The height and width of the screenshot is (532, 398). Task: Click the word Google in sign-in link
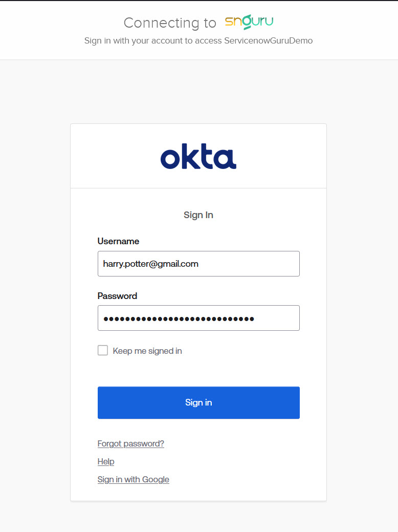(x=156, y=479)
